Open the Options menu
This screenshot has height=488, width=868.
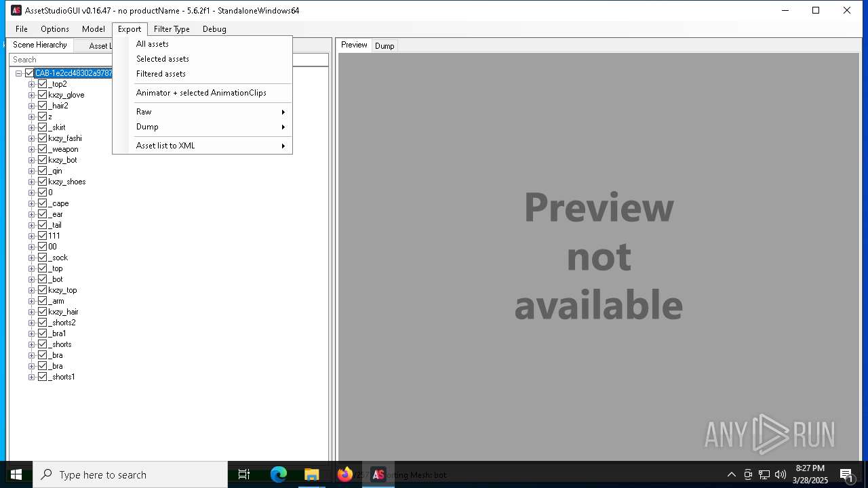(55, 29)
